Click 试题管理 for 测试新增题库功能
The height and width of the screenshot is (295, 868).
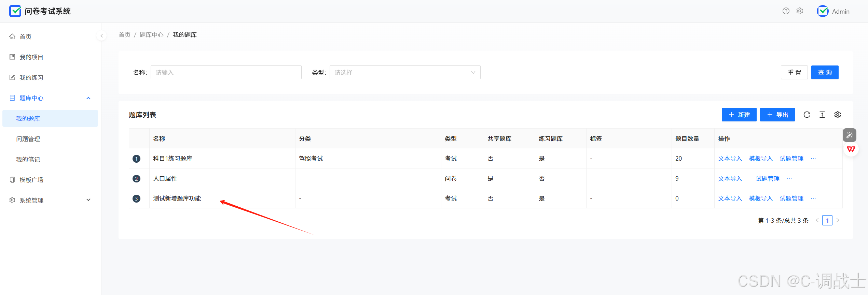[x=791, y=198]
